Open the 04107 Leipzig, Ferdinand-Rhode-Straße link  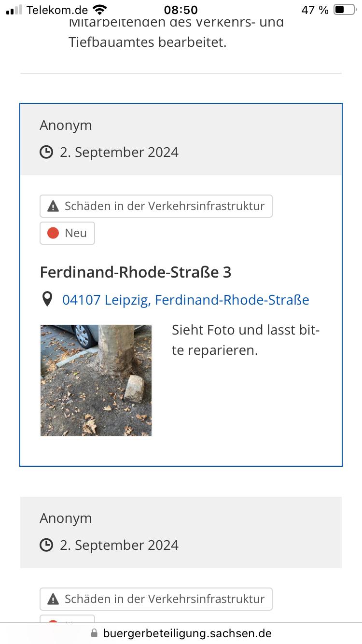click(x=186, y=300)
